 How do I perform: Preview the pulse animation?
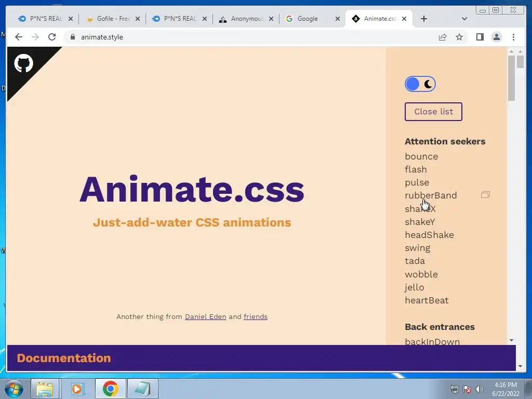click(x=417, y=182)
